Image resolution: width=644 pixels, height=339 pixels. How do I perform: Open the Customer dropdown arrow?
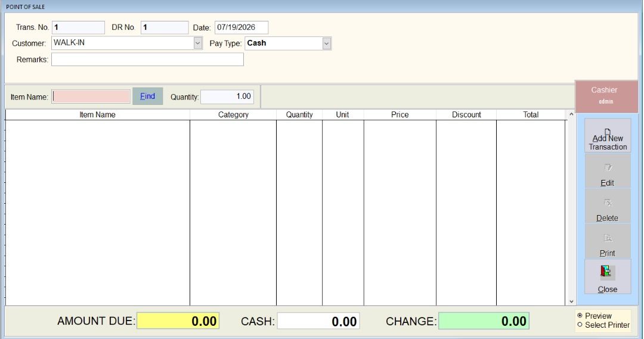198,43
